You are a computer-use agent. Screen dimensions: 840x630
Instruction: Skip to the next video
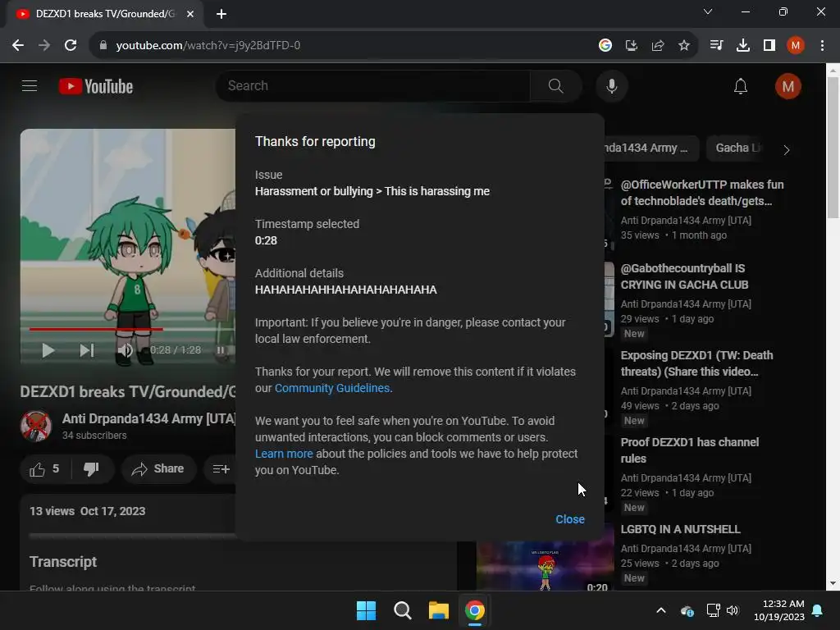tap(87, 350)
